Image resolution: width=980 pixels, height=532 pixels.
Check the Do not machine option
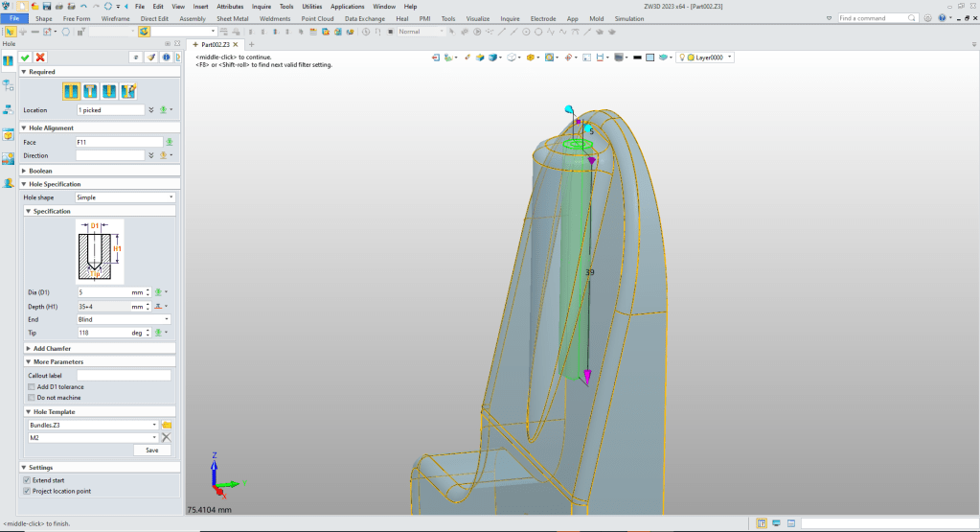(32, 397)
